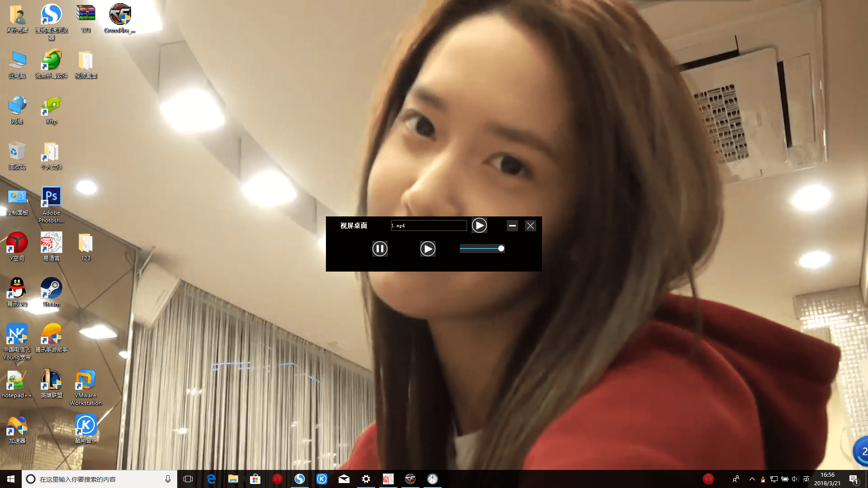Select the 此电脑 desktop icon
The image size is (868, 488).
17,65
